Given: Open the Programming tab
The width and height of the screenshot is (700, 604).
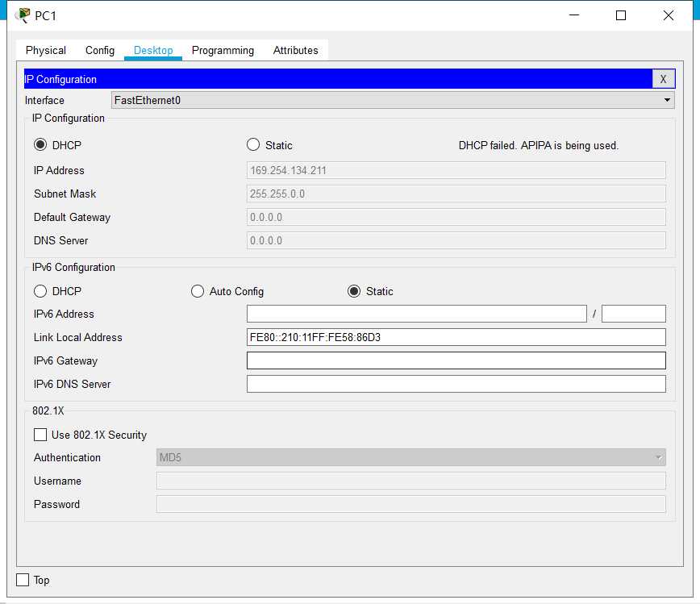Looking at the screenshot, I should (223, 50).
